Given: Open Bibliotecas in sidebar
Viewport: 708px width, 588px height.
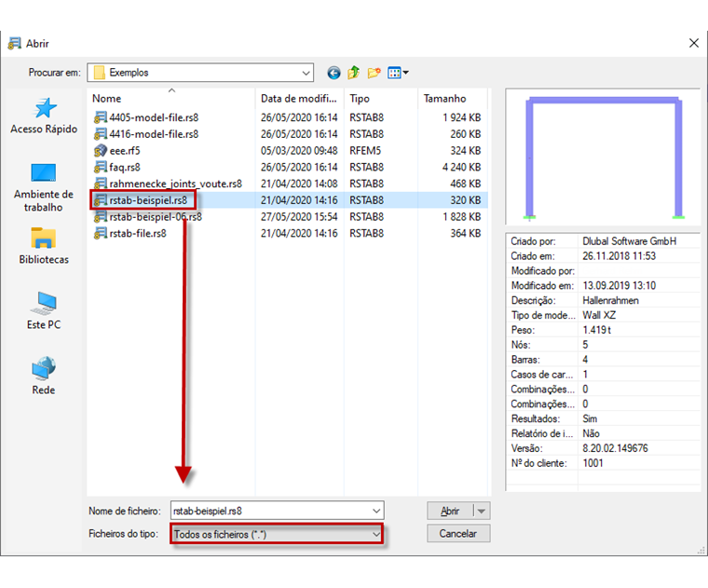Looking at the screenshot, I should [x=44, y=246].
